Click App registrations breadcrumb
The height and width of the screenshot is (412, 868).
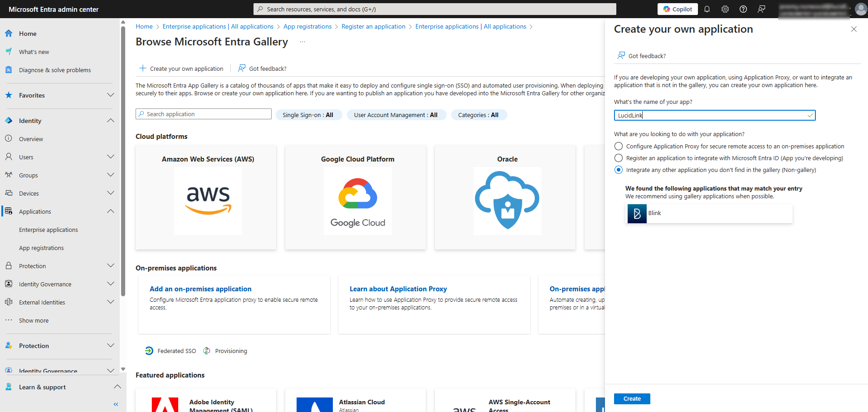pyautogui.click(x=307, y=26)
